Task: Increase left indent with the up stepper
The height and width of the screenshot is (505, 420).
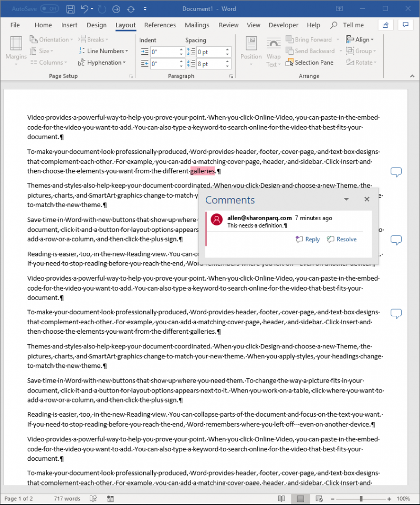Action: [181, 49]
